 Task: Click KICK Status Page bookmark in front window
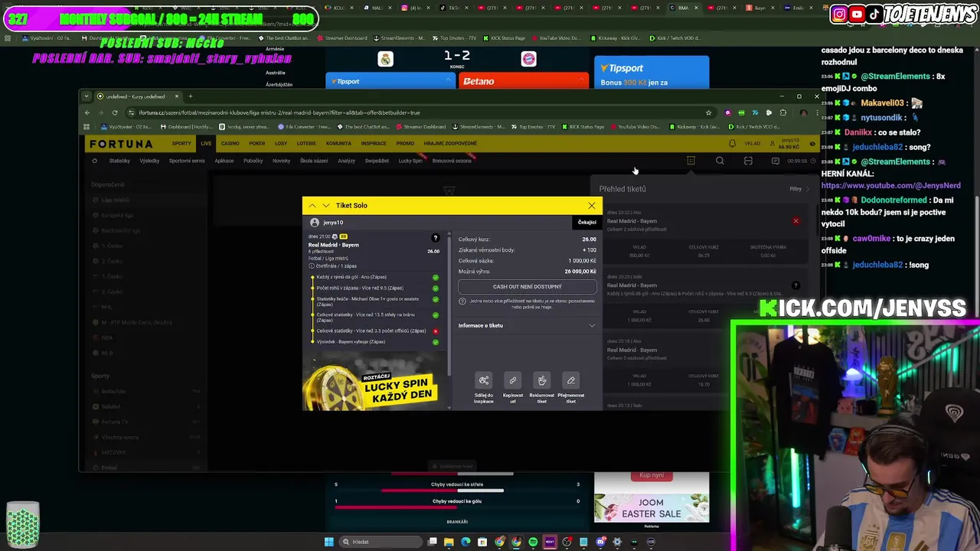coord(583,126)
